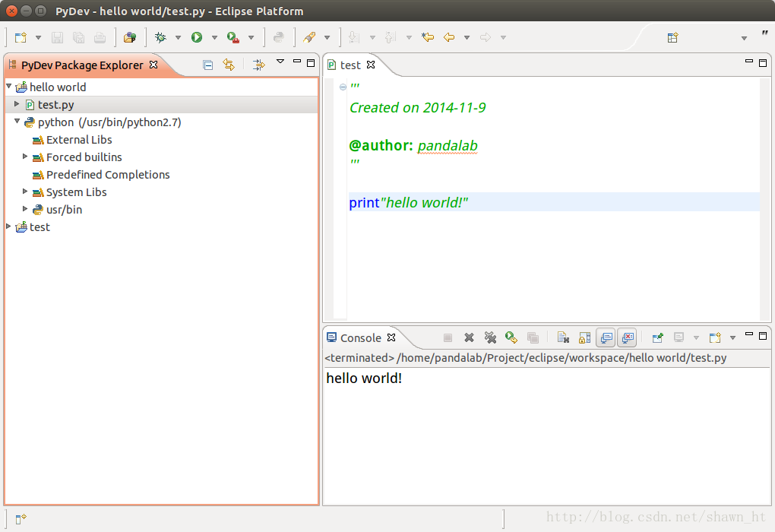Screen dimensions: 775x532
Task: Click the Debug bug icon
Action: pos(160,37)
